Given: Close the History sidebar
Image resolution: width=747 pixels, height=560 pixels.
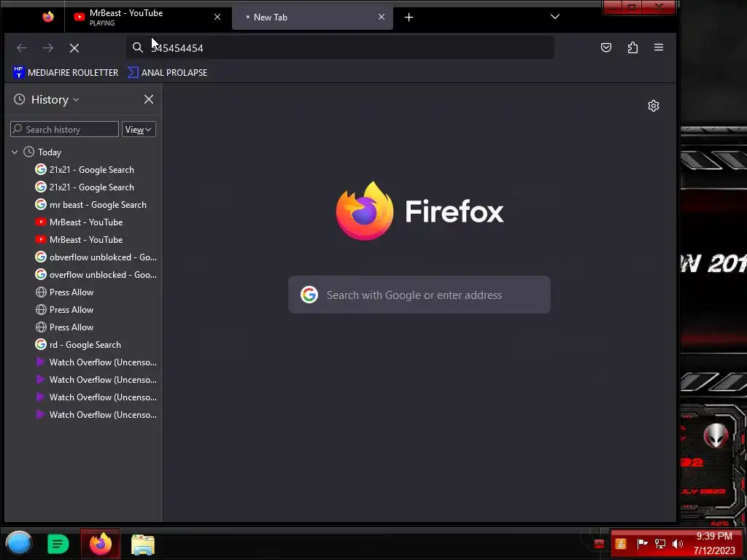Looking at the screenshot, I should pos(149,99).
